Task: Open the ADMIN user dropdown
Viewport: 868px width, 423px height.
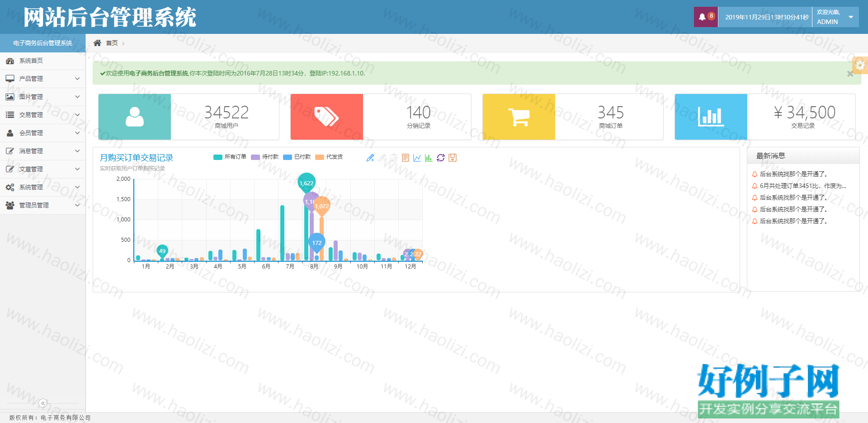Action: click(835, 17)
